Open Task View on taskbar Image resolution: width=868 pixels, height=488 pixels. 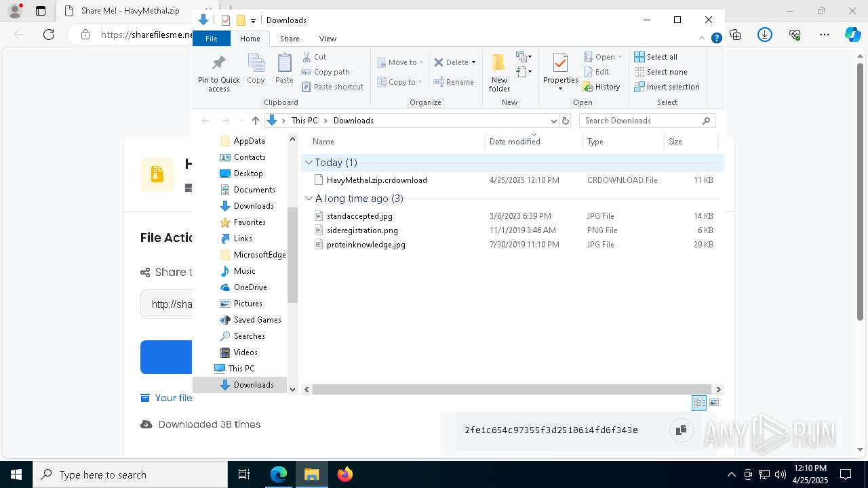pyautogui.click(x=244, y=474)
